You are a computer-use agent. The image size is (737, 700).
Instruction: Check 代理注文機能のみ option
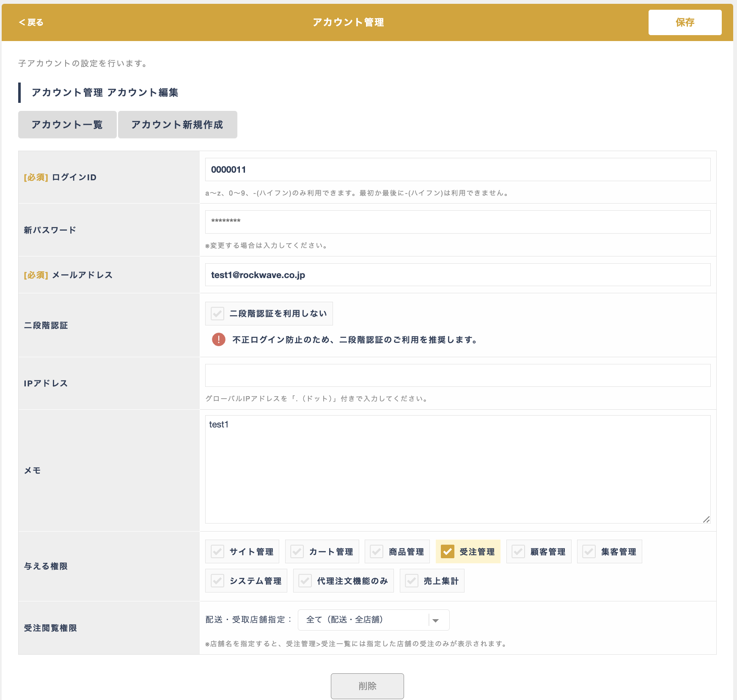tap(305, 581)
